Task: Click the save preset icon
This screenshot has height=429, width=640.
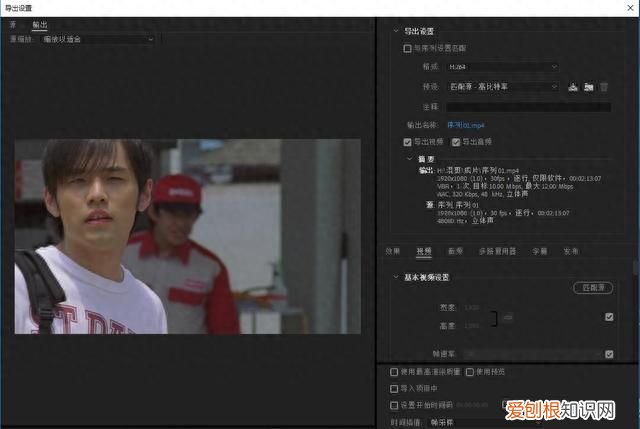Action: [x=573, y=87]
